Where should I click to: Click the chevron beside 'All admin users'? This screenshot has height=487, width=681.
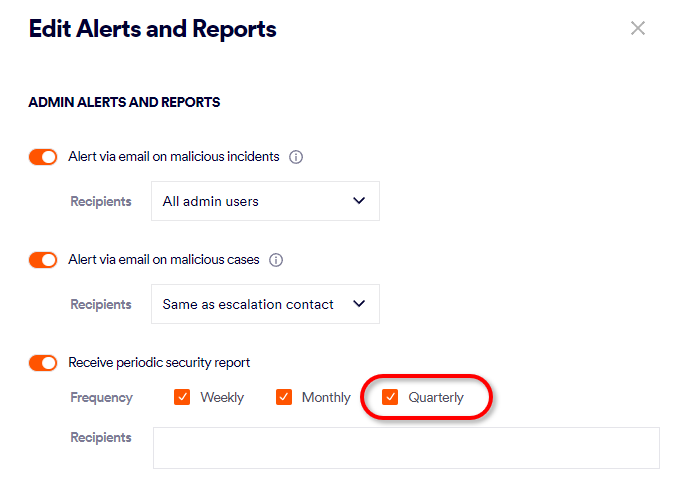pos(360,201)
